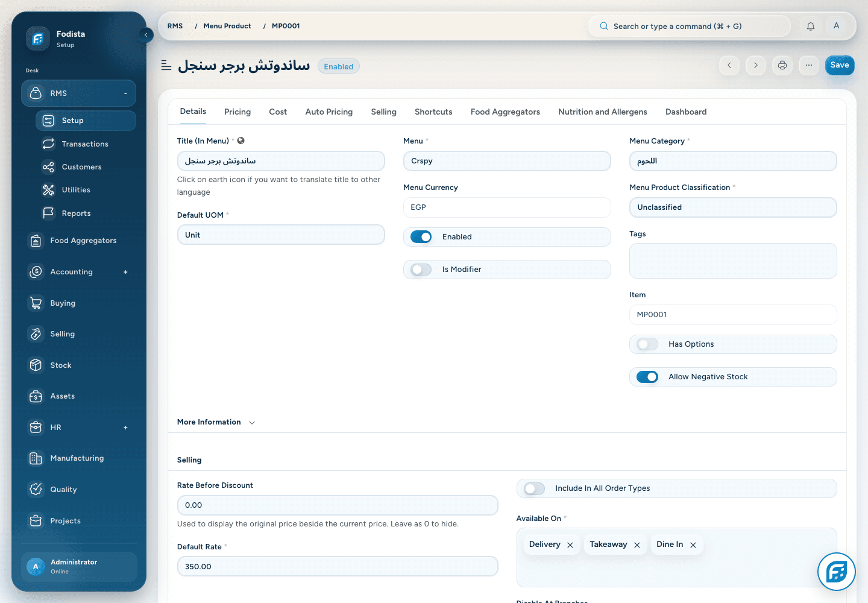Screen dimensions: 868x603
Task: Remove Delivery from Available On
Action: (570, 545)
